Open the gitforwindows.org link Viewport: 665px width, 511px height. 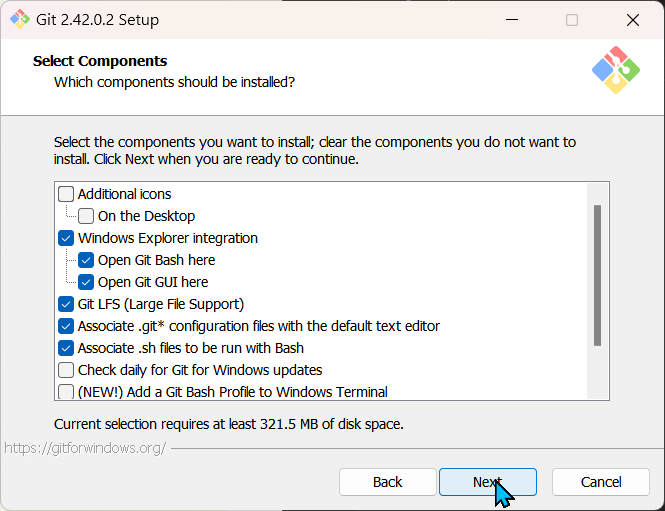coord(85,448)
